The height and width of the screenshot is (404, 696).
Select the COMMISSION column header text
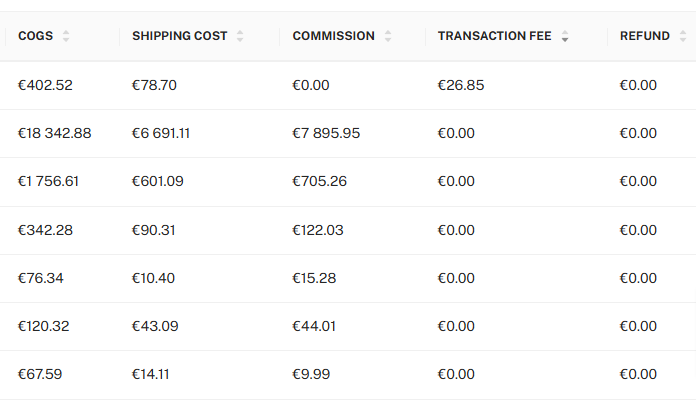pos(333,36)
